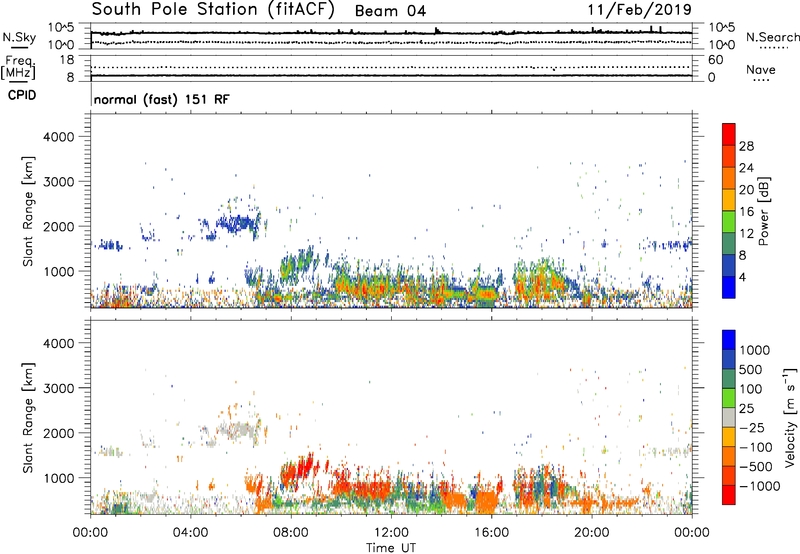Click the 'N.Search' legend label
800x554 pixels.
pyautogui.click(x=773, y=37)
